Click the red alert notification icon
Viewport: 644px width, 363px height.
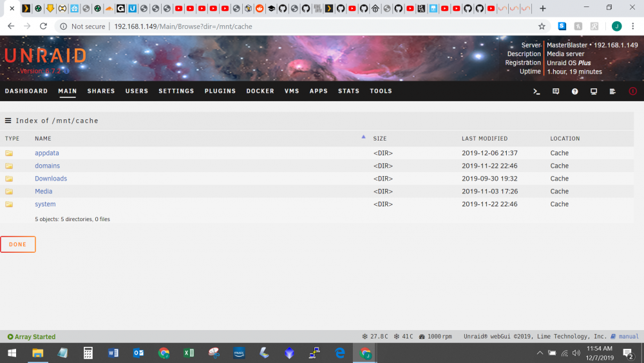[632, 92]
